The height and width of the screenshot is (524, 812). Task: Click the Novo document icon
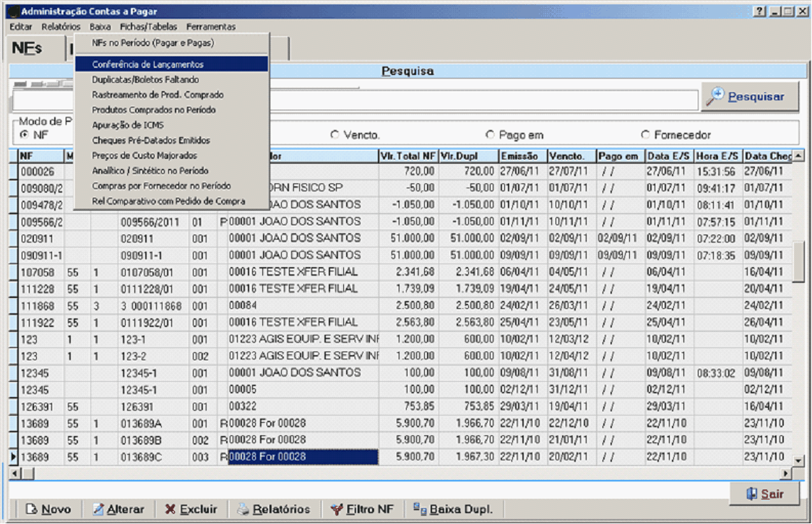tap(31, 510)
